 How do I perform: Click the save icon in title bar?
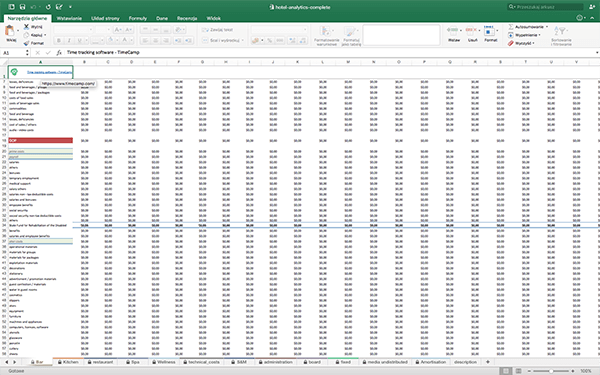[23, 7]
